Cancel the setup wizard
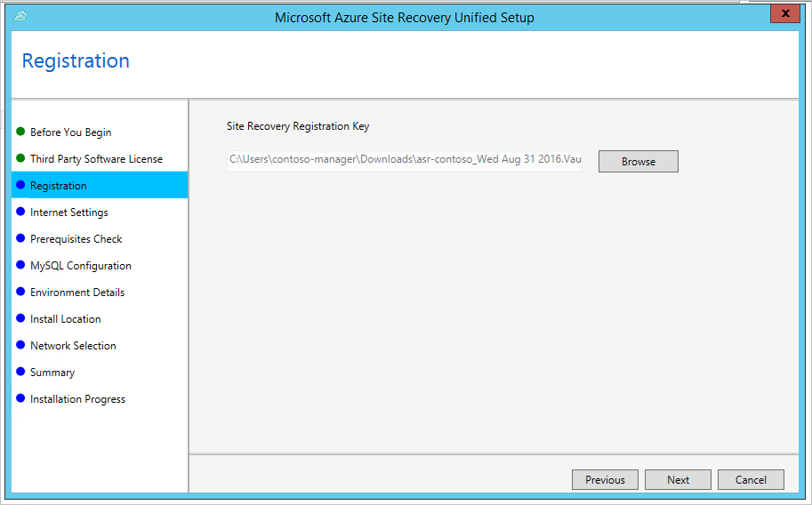 751,479
